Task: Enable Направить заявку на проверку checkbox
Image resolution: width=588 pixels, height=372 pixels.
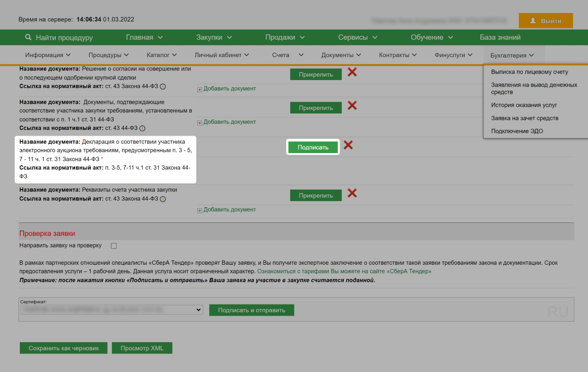Action: pyautogui.click(x=114, y=246)
